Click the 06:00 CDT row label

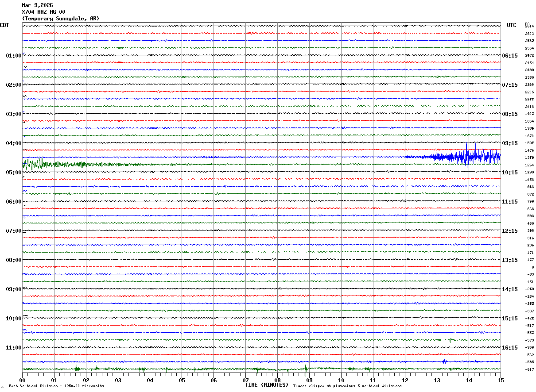pos(14,202)
